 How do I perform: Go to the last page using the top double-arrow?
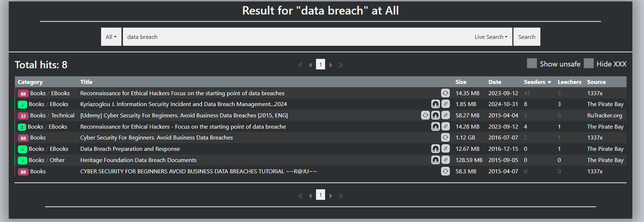pos(341,65)
